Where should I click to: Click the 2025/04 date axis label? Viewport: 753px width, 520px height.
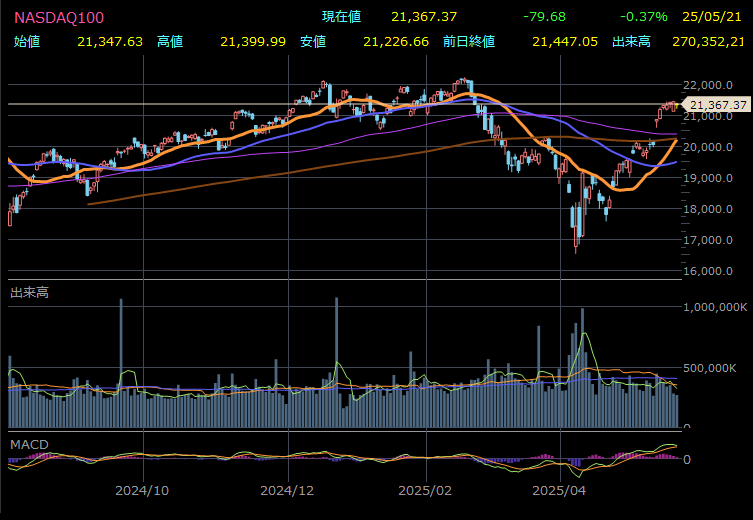(559, 491)
